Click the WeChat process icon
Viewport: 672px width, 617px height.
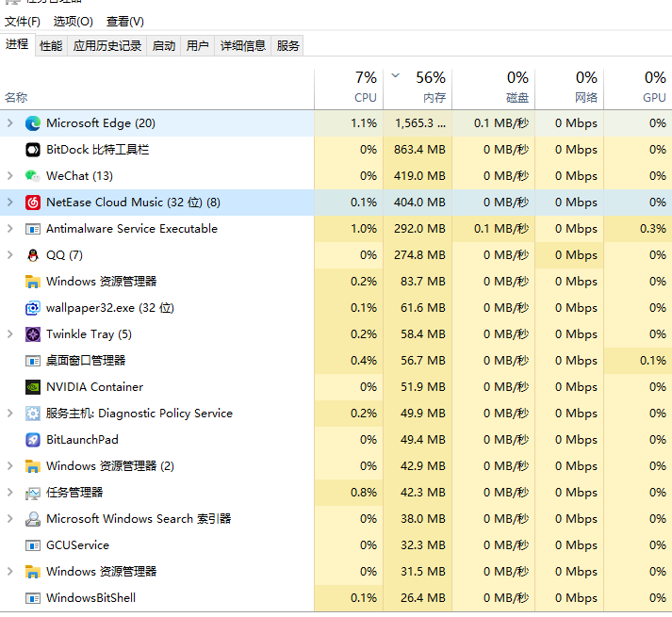click(x=33, y=176)
